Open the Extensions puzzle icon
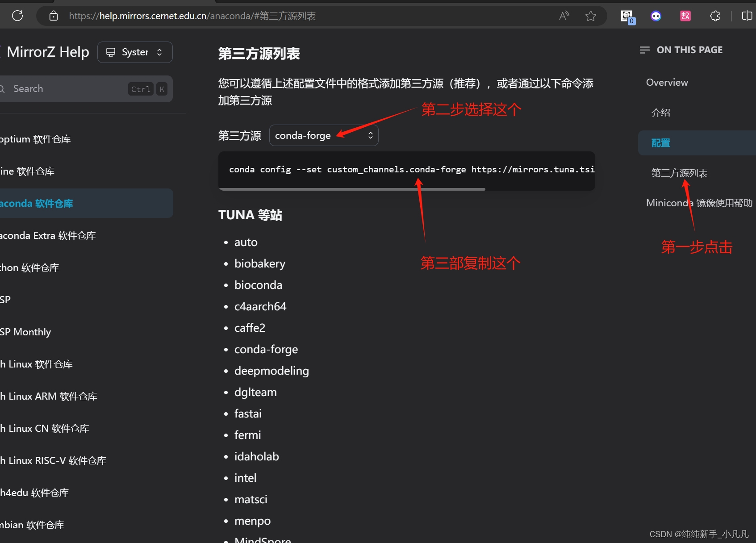Image resolution: width=756 pixels, height=543 pixels. [x=715, y=16]
